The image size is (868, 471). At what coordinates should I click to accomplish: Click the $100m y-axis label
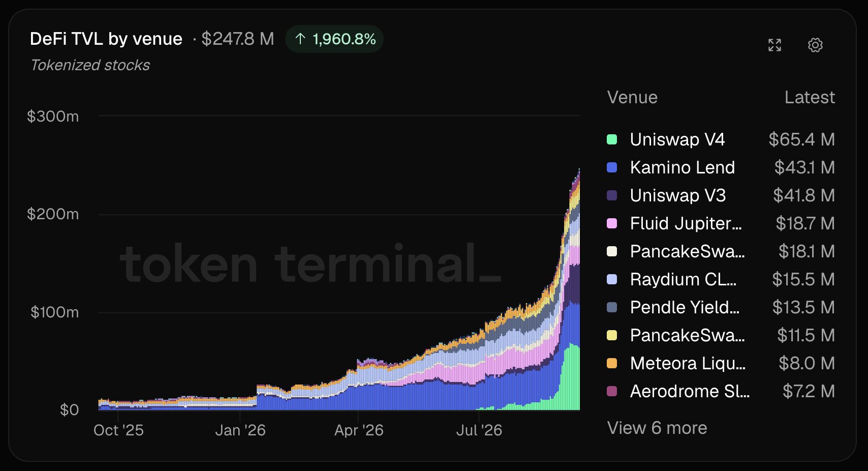(54, 312)
